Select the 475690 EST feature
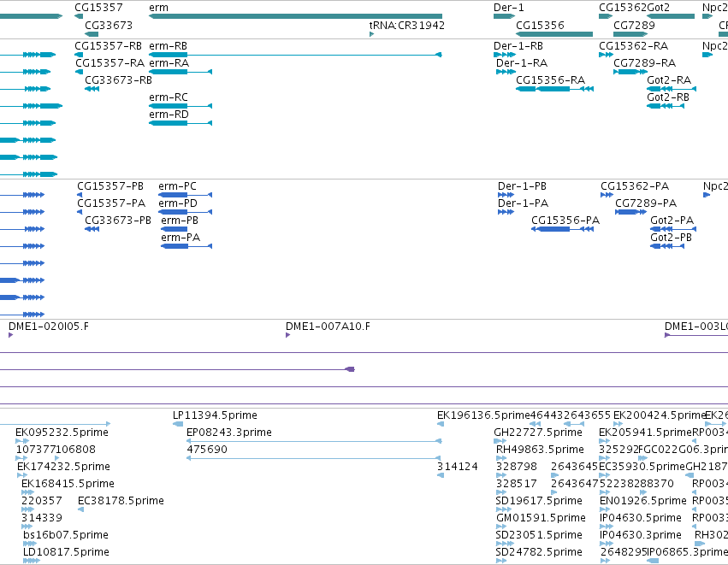This screenshot has width=728, height=565. coord(313,458)
